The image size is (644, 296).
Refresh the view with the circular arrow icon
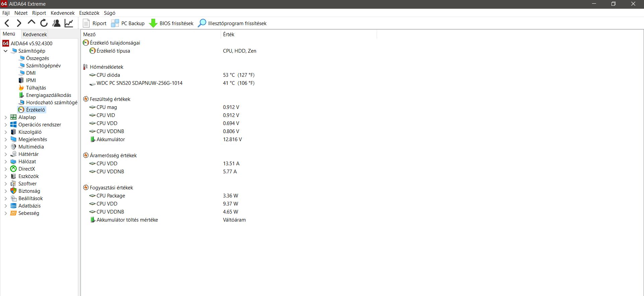[44, 23]
